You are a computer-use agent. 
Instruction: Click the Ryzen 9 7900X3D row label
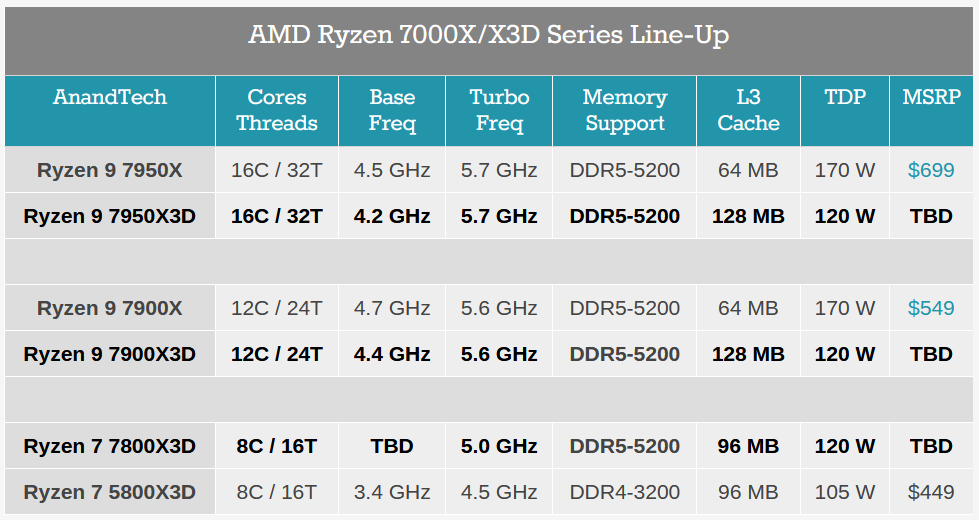click(110, 354)
